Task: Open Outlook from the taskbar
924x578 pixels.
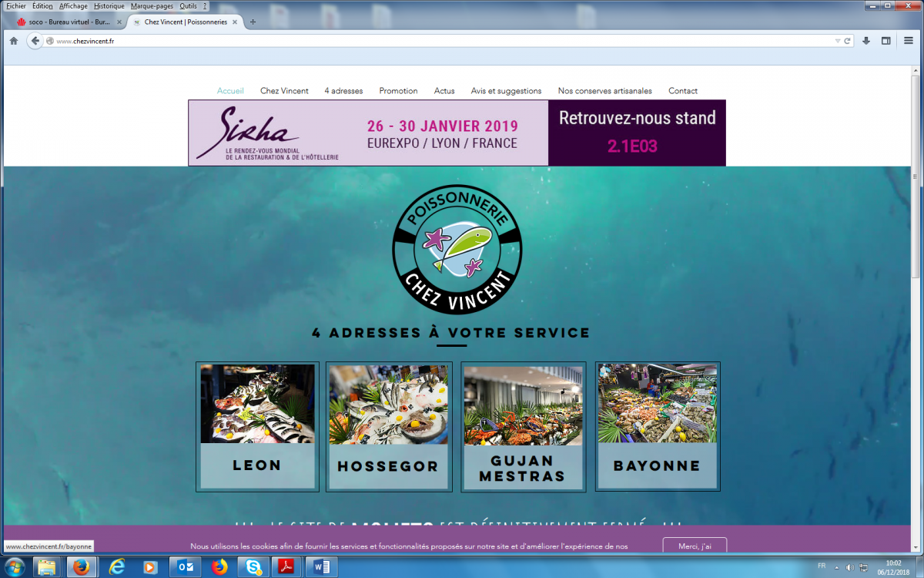Action: pyautogui.click(x=186, y=567)
